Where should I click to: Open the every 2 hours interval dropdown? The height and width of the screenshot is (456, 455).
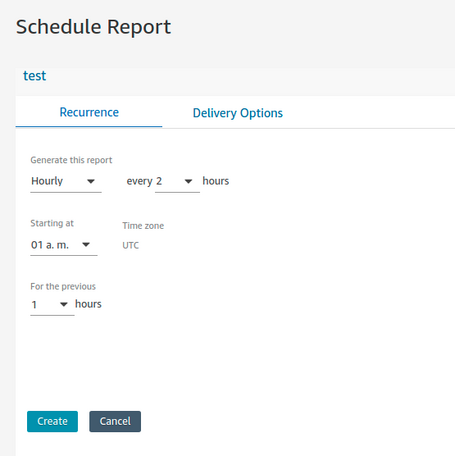click(x=177, y=181)
